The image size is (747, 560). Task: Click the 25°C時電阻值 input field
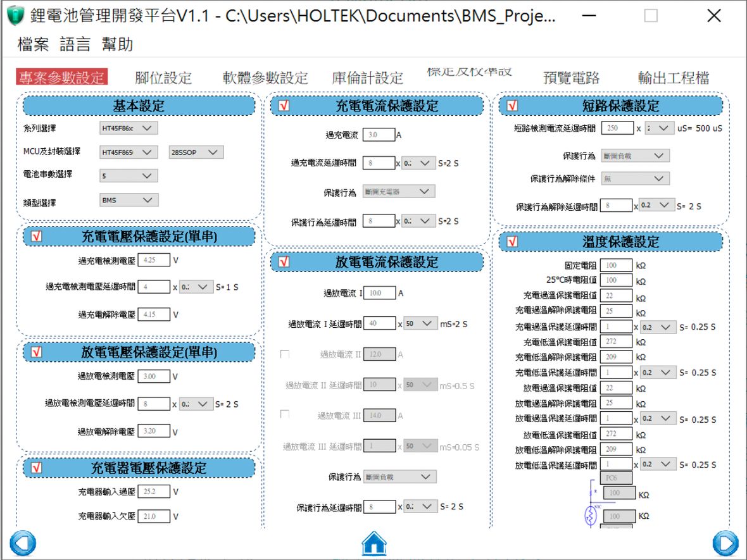click(616, 280)
